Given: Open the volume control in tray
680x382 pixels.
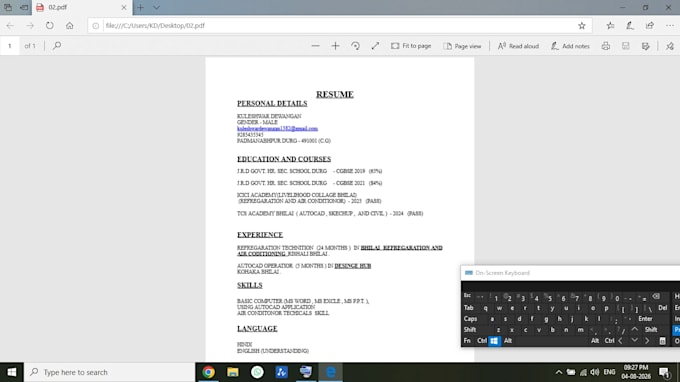Looking at the screenshot, I should click(x=595, y=372).
